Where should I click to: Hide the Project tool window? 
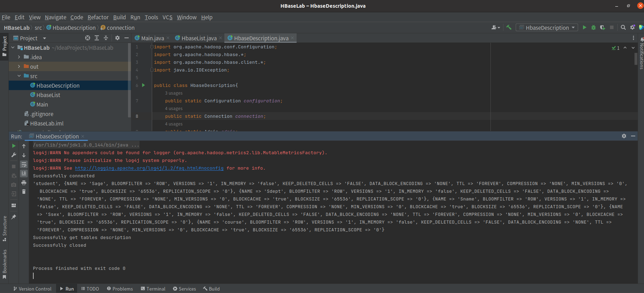127,38
